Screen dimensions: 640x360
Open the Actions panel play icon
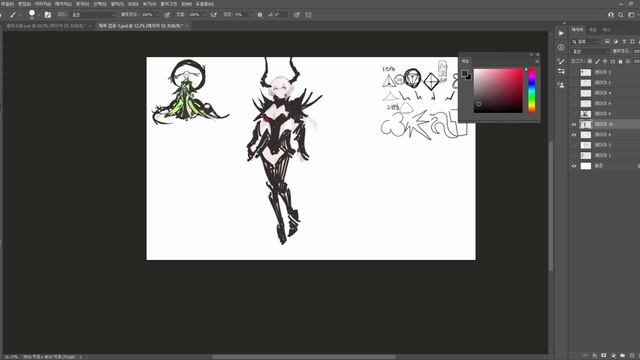tap(561, 33)
